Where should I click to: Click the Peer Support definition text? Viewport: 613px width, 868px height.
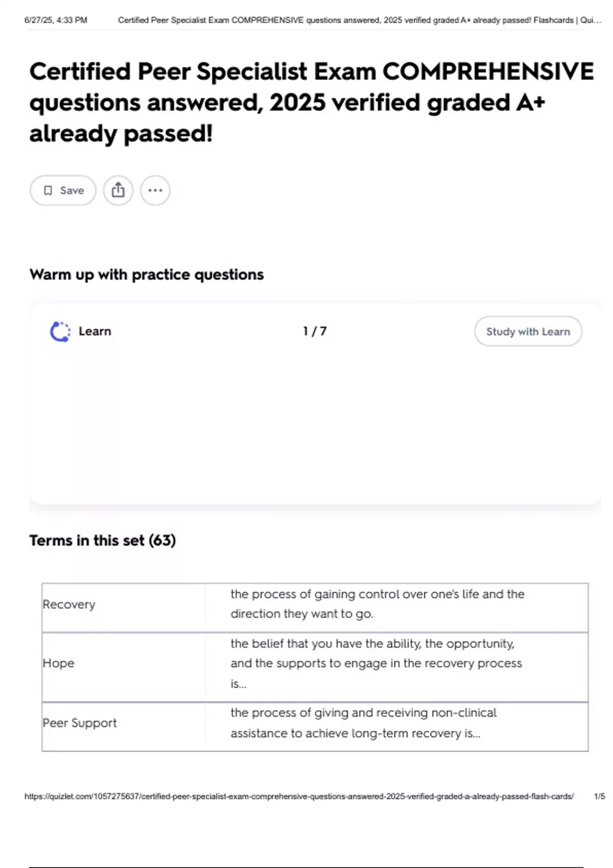pos(363,723)
